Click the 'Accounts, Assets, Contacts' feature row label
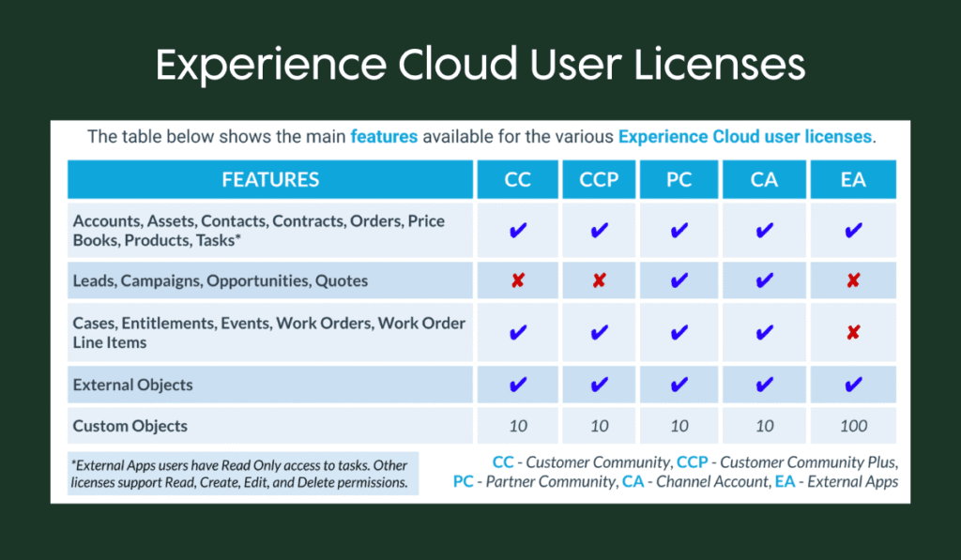The image size is (961, 560). (x=259, y=231)
